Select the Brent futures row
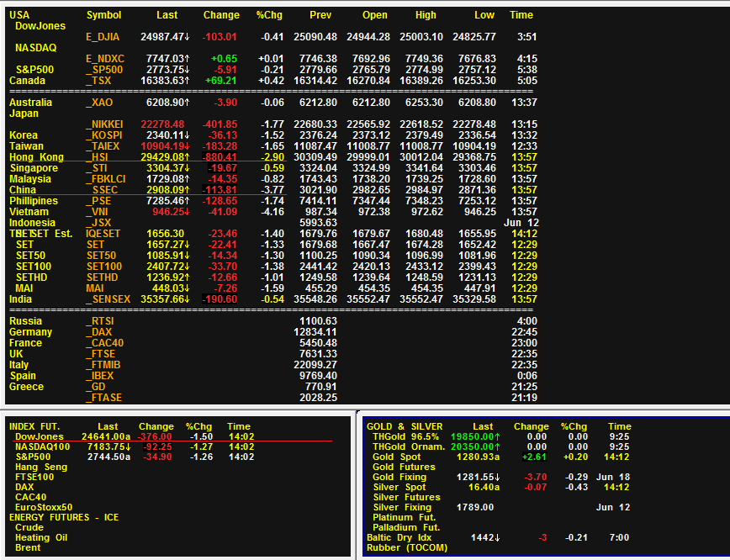The image size is (730, 560). [28, 548]
